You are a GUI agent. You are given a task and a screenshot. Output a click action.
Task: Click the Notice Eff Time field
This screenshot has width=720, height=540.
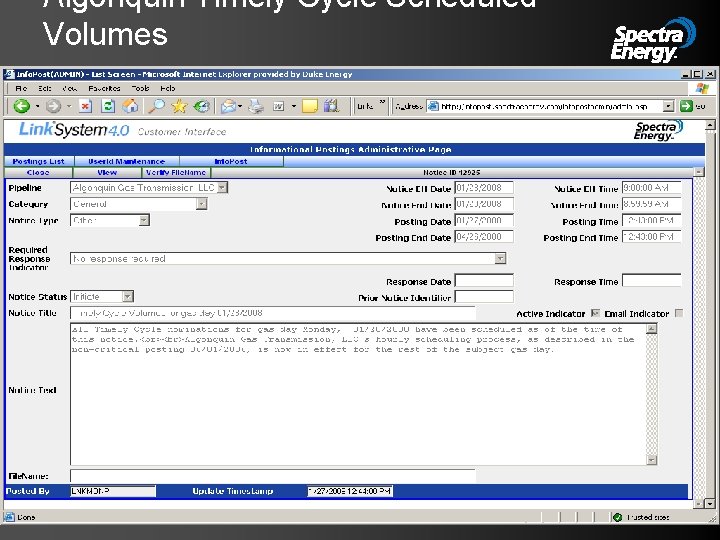click(652, 187)
